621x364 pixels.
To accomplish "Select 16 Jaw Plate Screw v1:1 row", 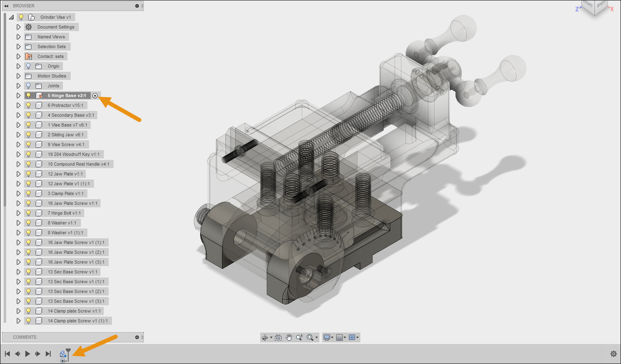I will (63, 203).
